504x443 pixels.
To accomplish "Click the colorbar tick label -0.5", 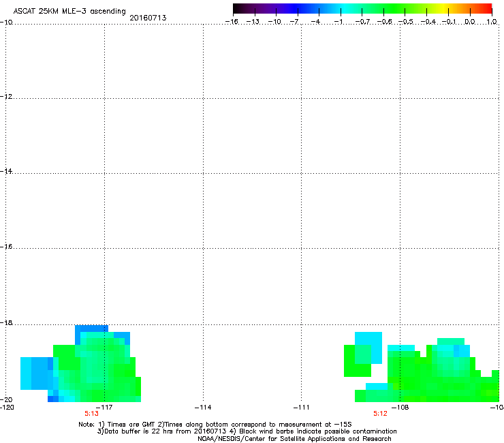I will click(406, 22).
